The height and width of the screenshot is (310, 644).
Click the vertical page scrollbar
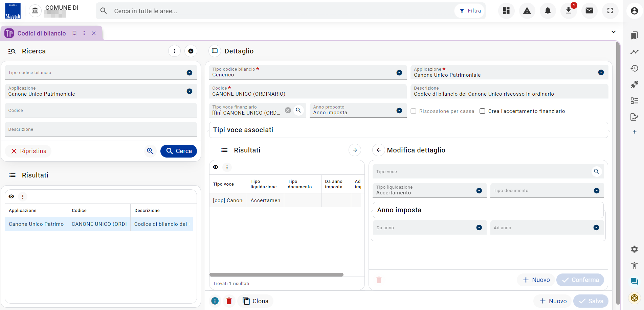click(618, 172)
